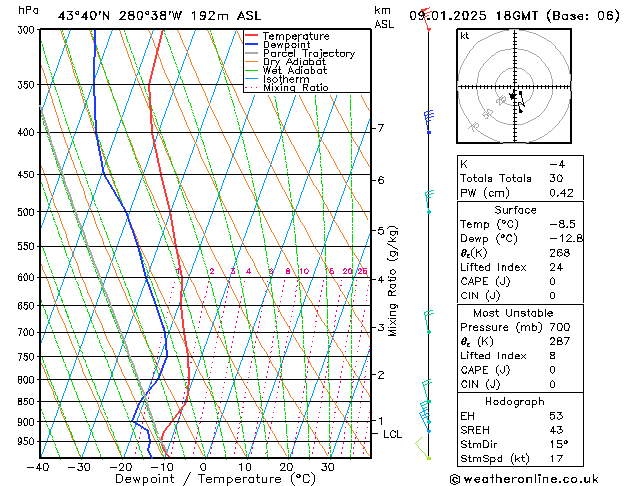Screen dimensions: 629x486
Task: Click the gray Parcel Trajectory legend line sample
Action: [252, 53]
